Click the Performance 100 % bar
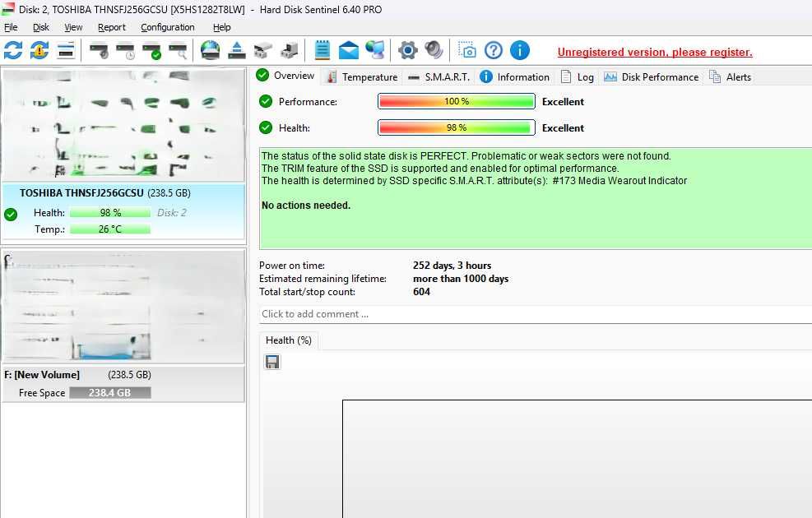 [457, 101]
